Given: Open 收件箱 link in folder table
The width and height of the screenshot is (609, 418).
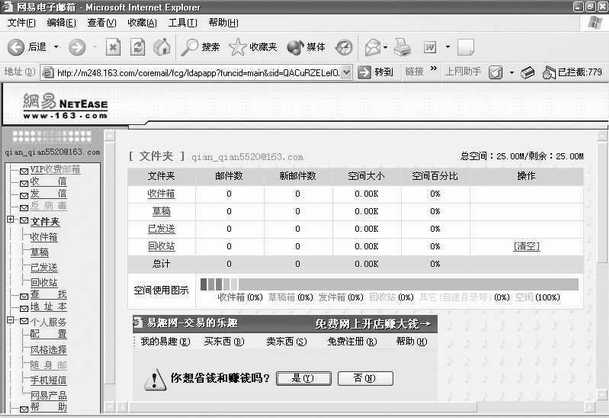Looking at the screenshot, I should (x=161, y=193).
